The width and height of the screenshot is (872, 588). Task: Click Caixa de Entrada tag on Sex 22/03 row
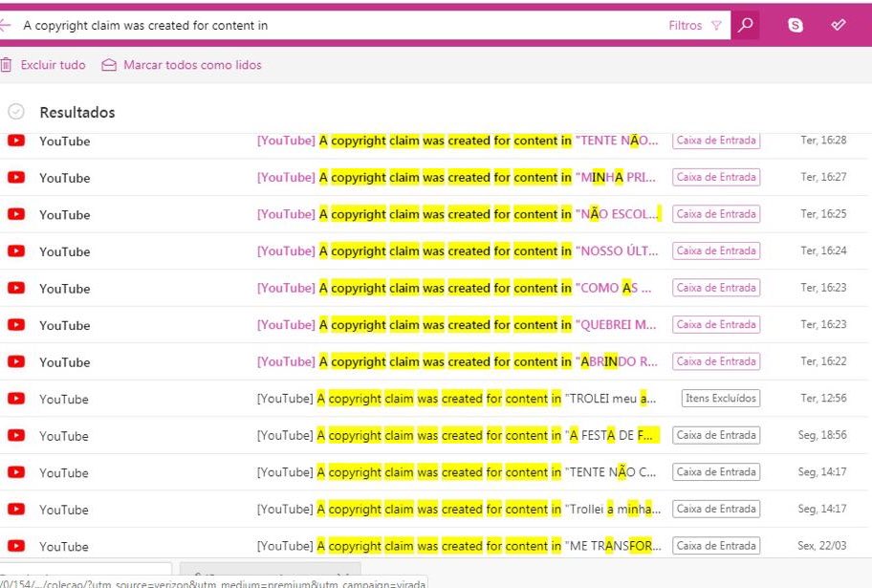716,546
